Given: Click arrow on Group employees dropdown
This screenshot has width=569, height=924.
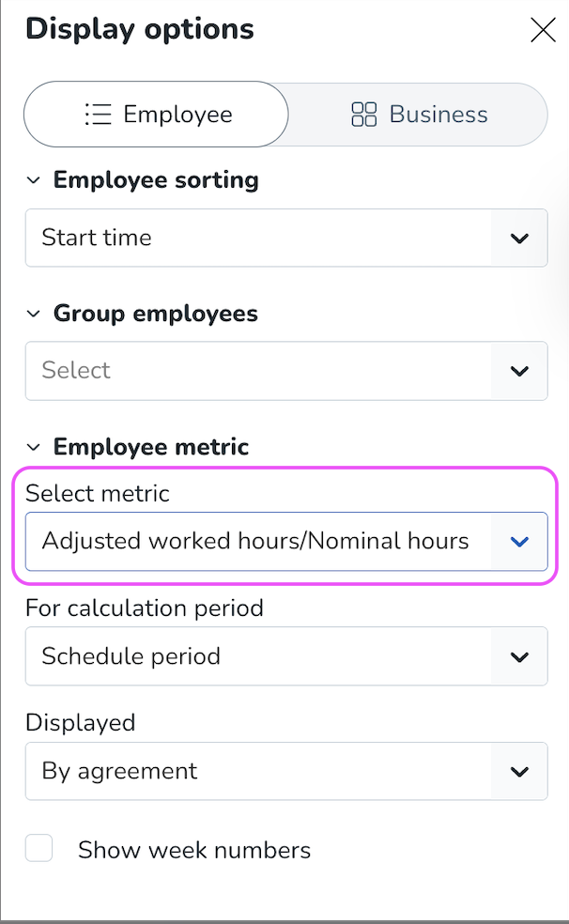Looking at the screenshot, I should 519,371.
